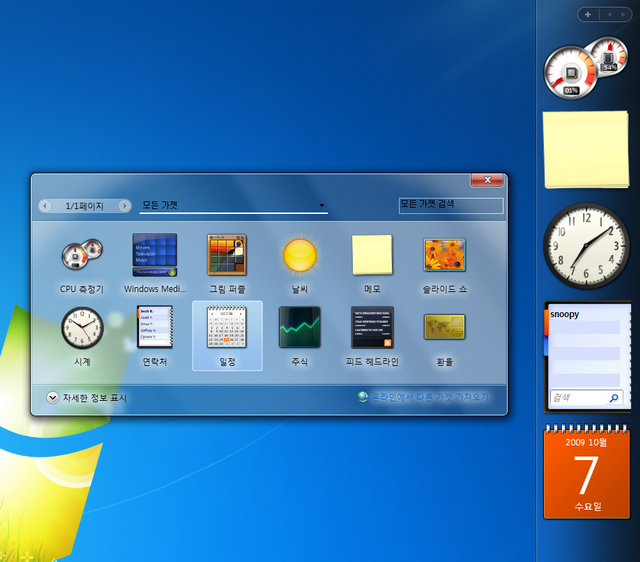Close the gadget gallery window
640x562 pixels.
(487, 180)
